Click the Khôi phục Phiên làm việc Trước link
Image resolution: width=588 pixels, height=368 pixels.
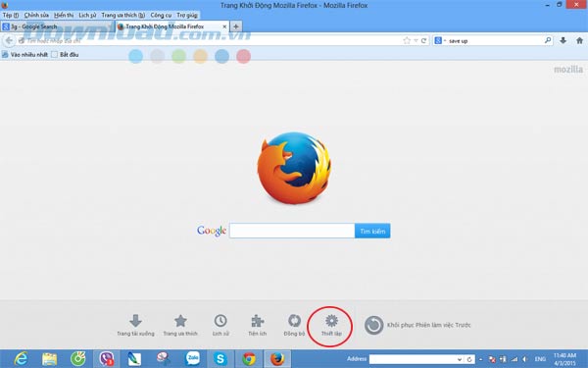pyautogui.click(x=428, y=325)
